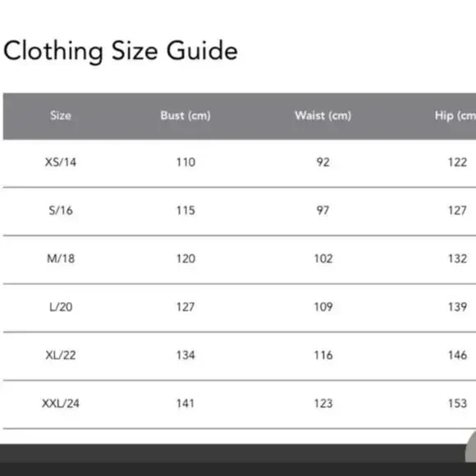
Task: Click the XL/22 size row label
Action: tap(61, 355)
